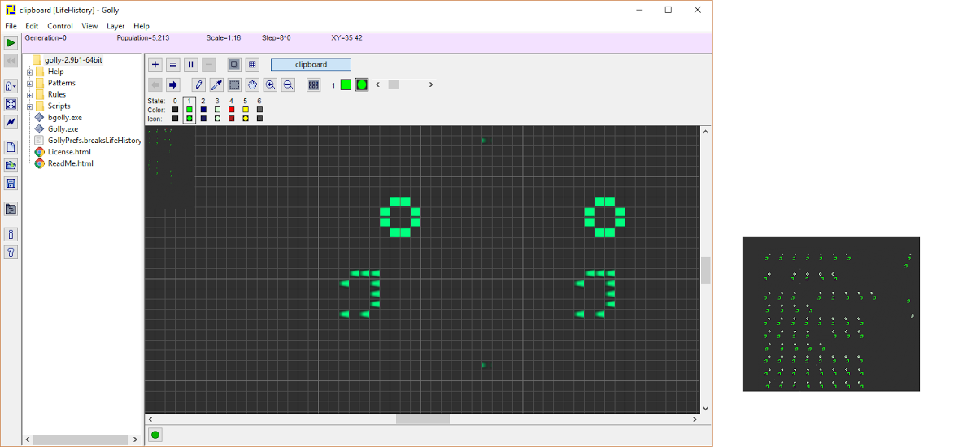Save the pattern with the floppy disk icon
The width and height of the screenshot is (980, 447).
coord(11,183)
